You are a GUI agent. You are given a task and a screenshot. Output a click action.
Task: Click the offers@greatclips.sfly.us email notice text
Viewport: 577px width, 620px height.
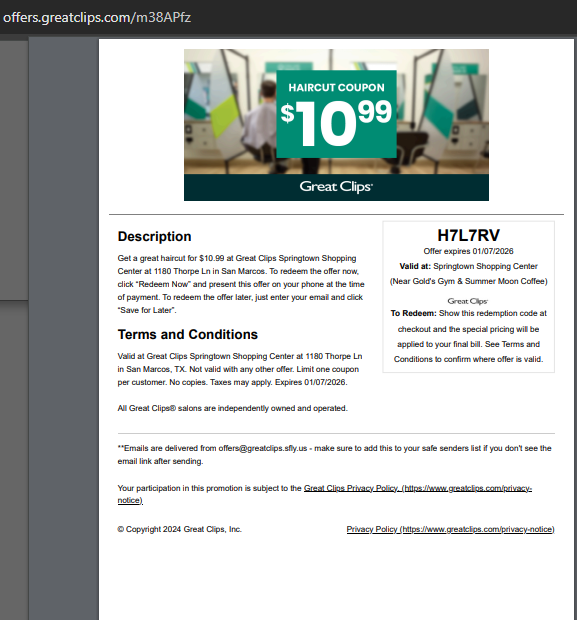[335, 455]
